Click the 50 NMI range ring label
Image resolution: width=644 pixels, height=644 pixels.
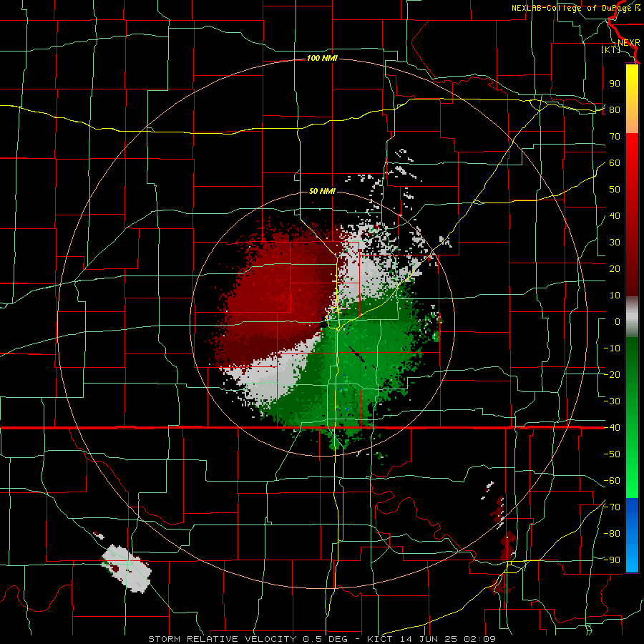pyautogui.click(x=322, y=191)
